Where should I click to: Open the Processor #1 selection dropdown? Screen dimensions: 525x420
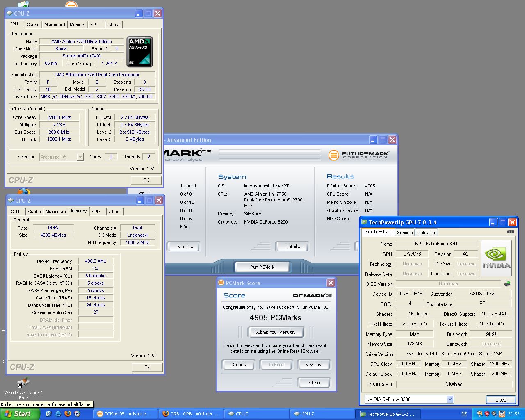[80, 157]
